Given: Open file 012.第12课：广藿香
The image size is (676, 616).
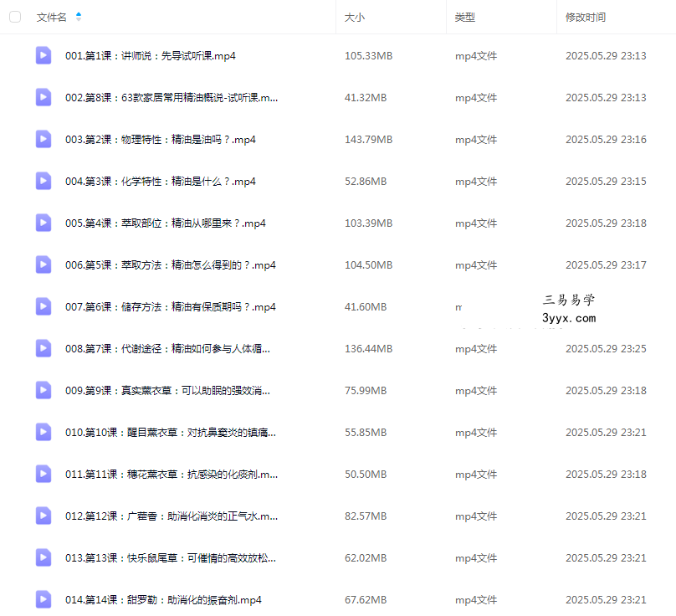Looking at the screenshot, I should (172, 516).
